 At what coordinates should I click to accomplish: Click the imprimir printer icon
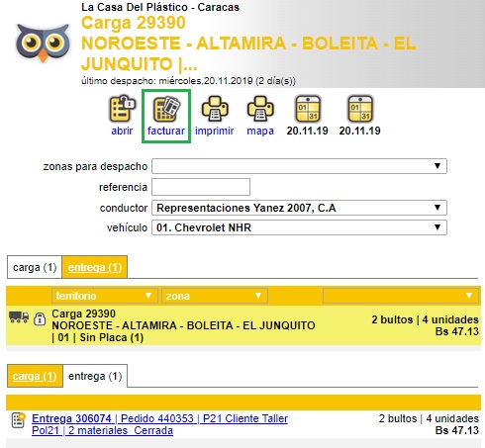click(x=215, y=109)
